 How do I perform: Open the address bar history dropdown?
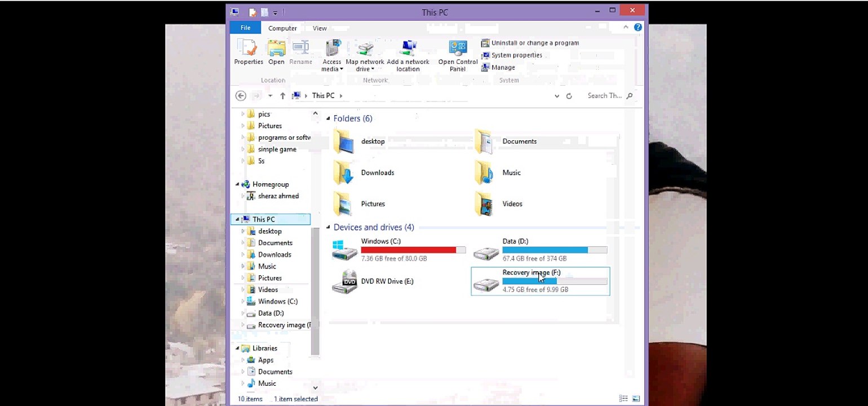[x=557, y=96]
